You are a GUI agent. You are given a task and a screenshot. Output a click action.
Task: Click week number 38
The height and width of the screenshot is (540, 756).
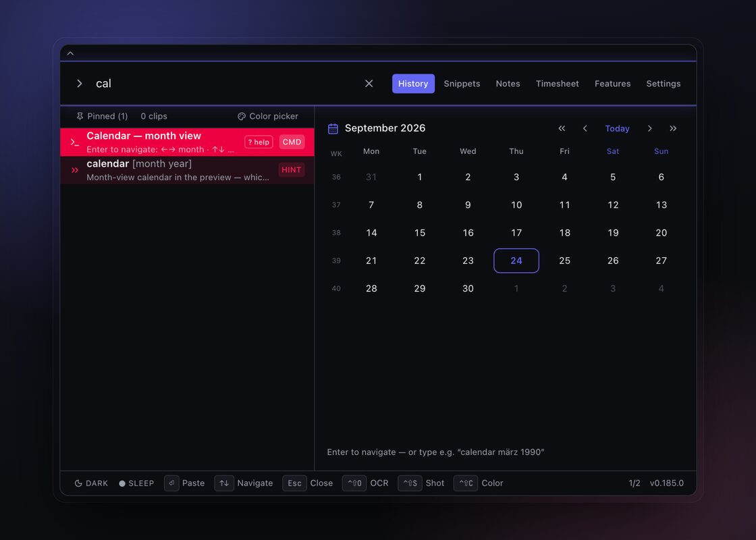click(336, 233)
